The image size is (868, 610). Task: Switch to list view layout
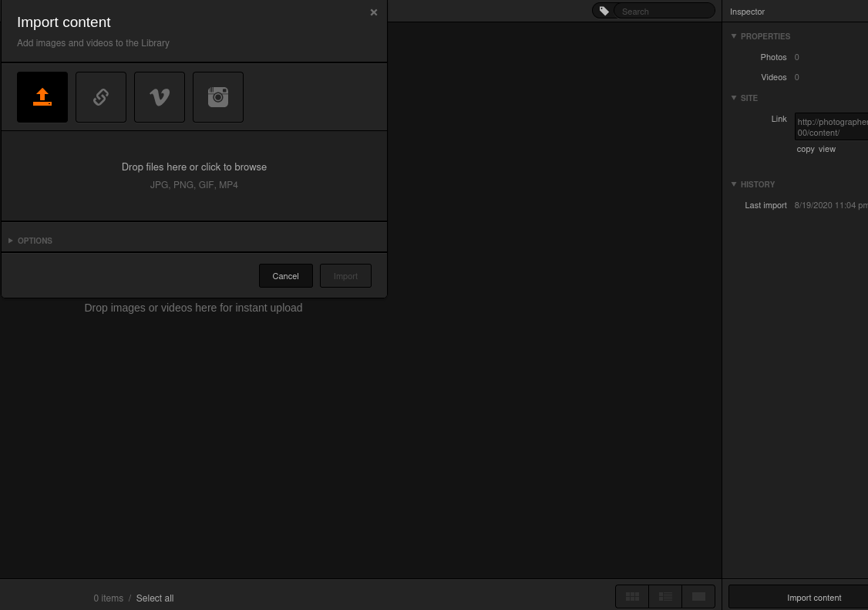point(665,597)
